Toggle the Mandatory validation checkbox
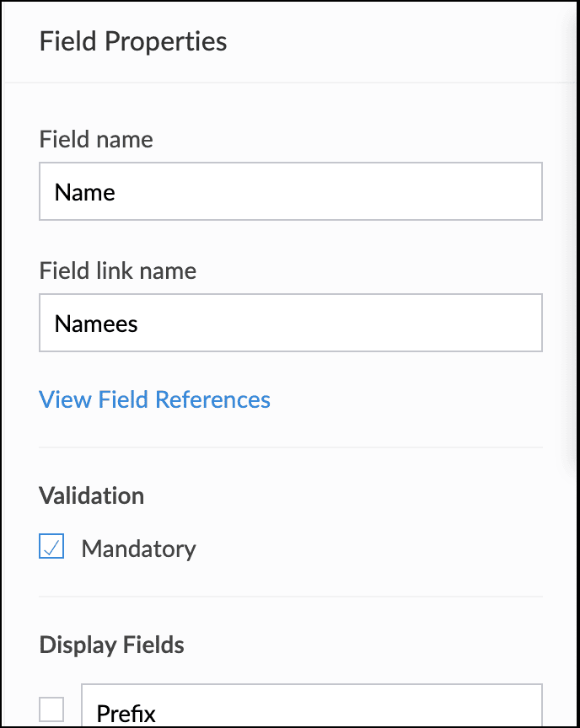 click(x=51, y=548)
